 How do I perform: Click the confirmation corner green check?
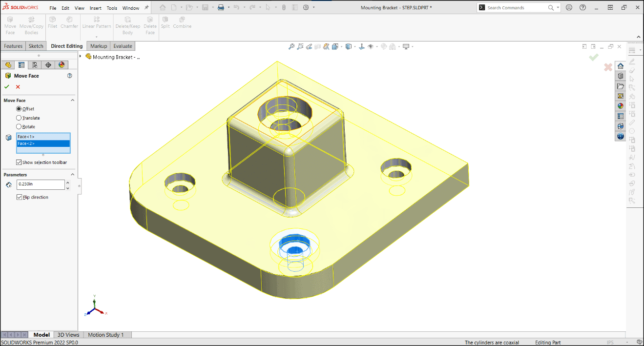(594, 58)
